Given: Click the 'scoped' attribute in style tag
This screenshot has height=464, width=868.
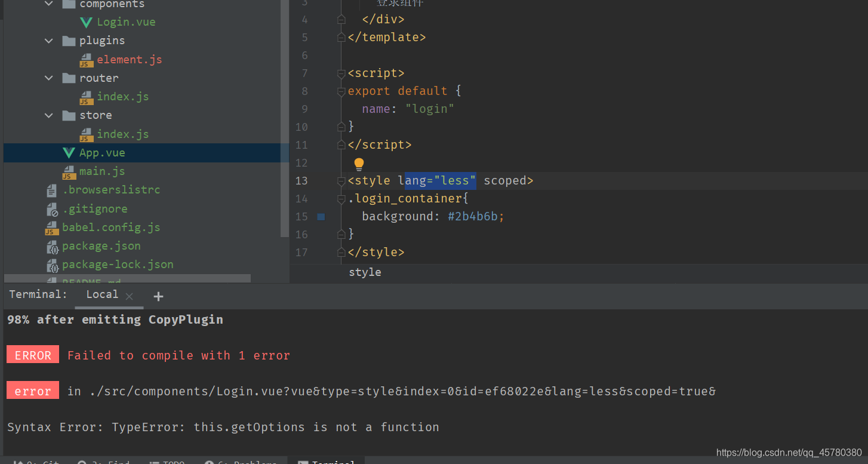Looking at the screenshot, I should (x=504, y=180).
